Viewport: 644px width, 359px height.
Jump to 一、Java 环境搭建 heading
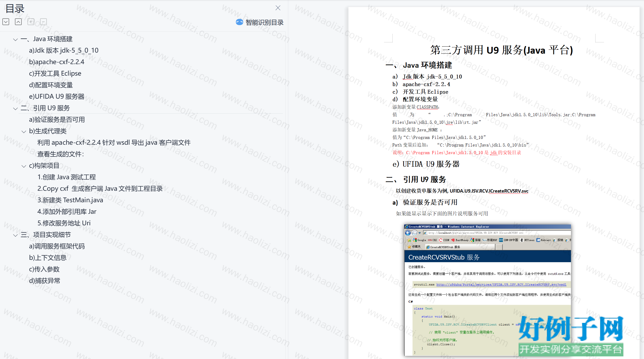(x=46, y=39)
